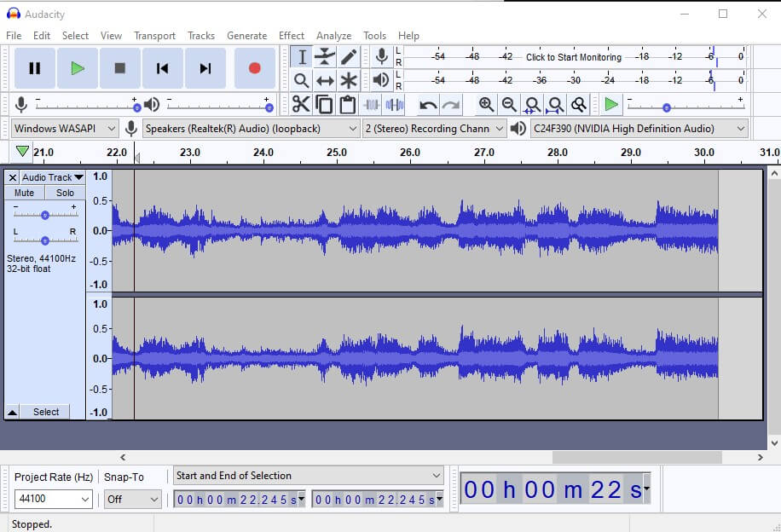The width and height of the screenshot is (781, 532).
Task: Open the Windows WASAPI host dropdown
Action: [x=65, y=129]
